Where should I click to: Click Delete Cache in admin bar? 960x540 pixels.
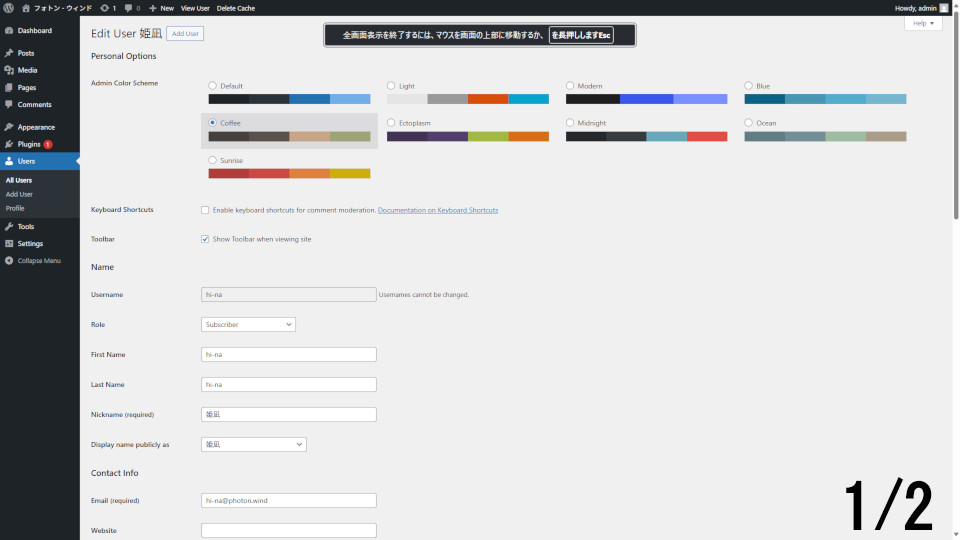click(235, 8)
